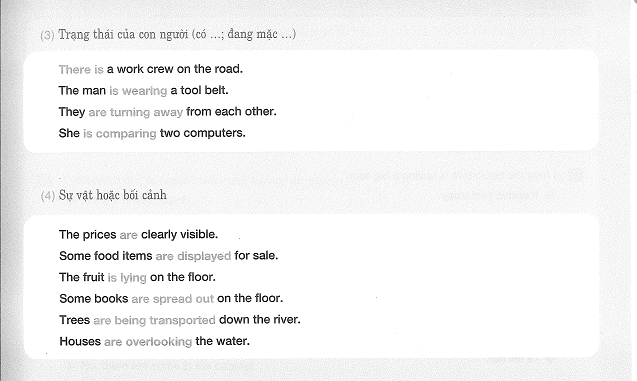This screenshot has width=637, height=381.
Task: Click the gray phrase 'are spread out'
Action: point(173,299)
